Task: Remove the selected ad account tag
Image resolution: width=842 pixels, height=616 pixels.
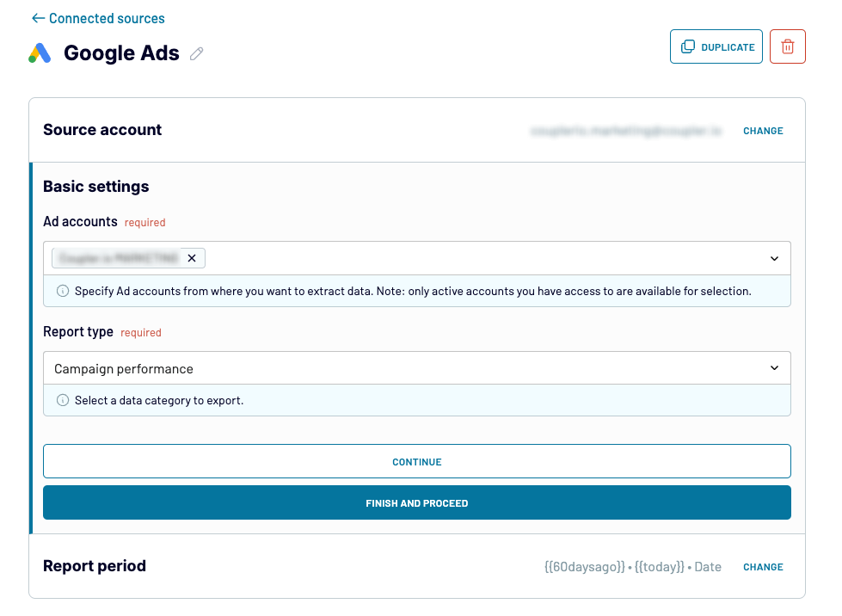Action: [192, 258]
